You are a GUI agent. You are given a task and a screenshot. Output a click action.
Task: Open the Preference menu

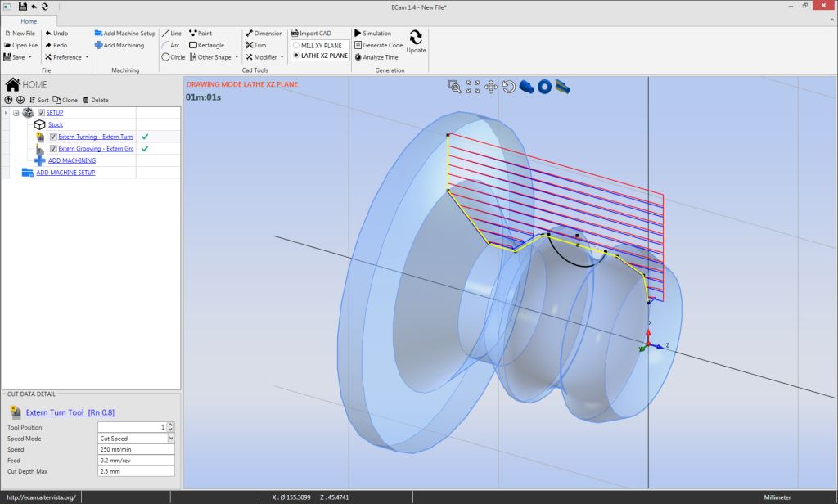coord(67,57)
